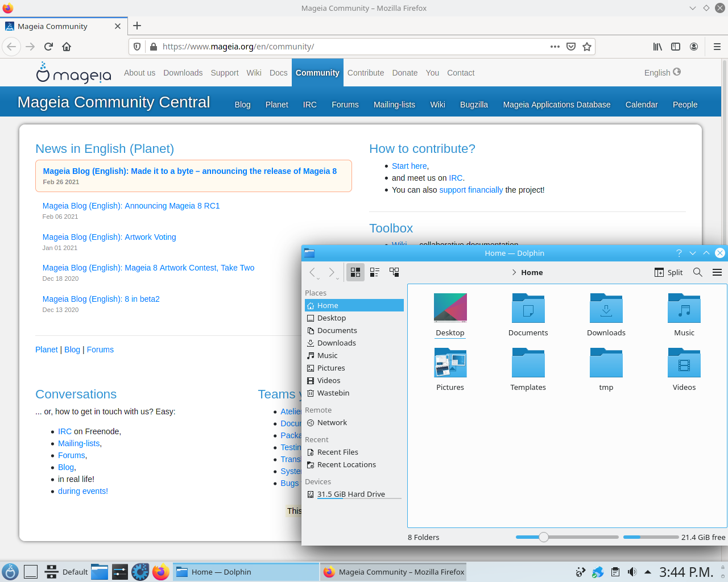
Task: Open Bugzilla in Community Central nav
Action: click(474, 105)
